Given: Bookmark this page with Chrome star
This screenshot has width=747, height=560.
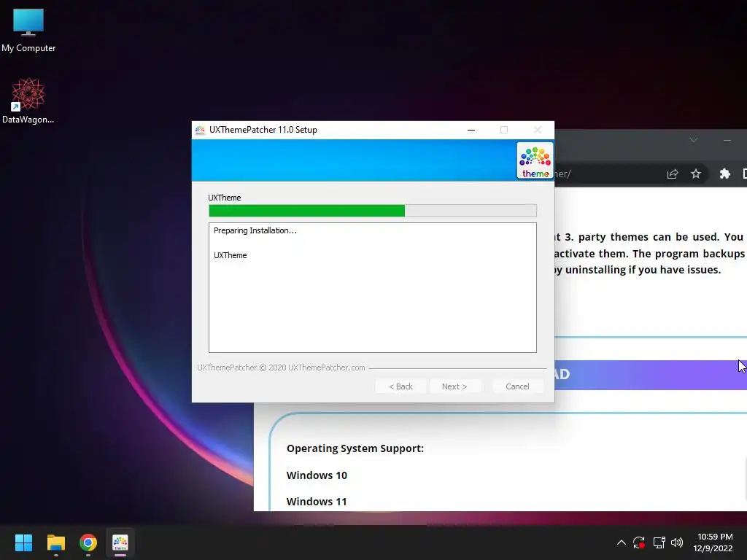Looking at the screenshot, I should 696,174.
